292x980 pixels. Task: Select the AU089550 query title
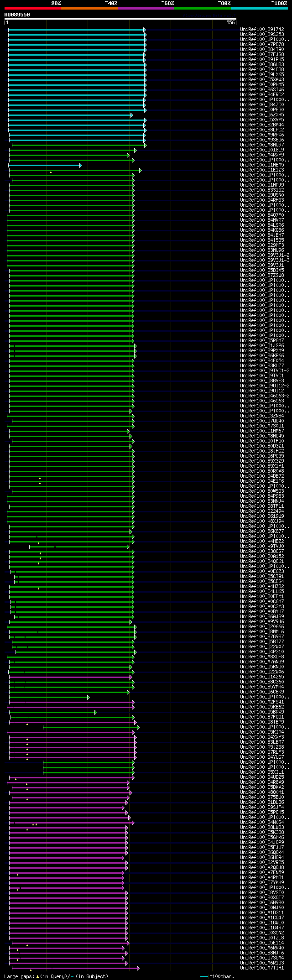[x=17, y=15]
